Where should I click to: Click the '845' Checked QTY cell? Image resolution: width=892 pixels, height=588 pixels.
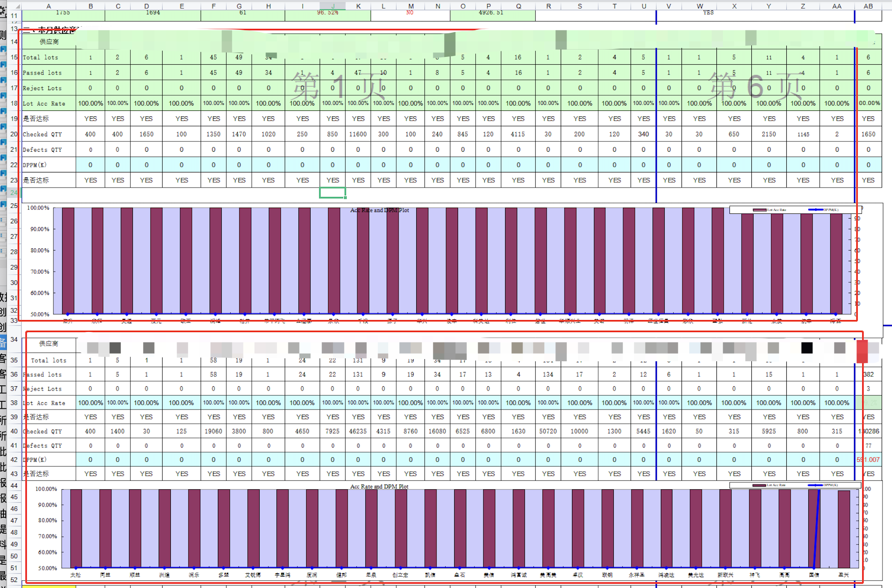point(463,134)
